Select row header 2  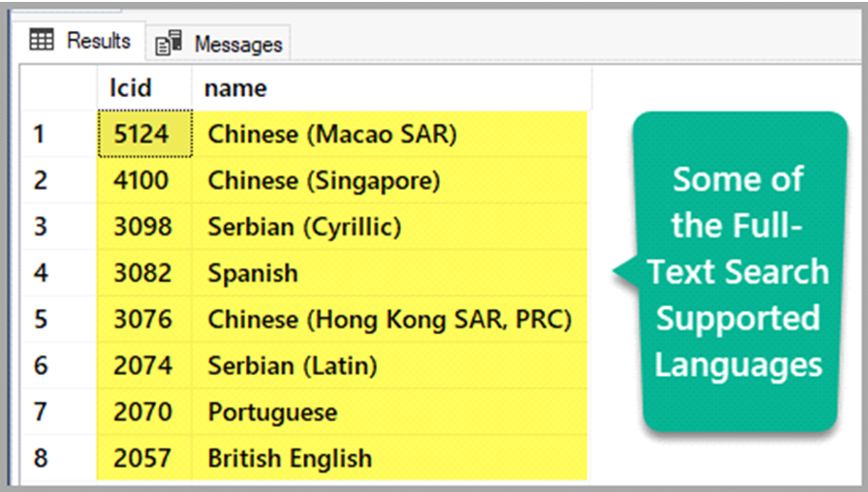pyautogui.click(x=60, y=180)
